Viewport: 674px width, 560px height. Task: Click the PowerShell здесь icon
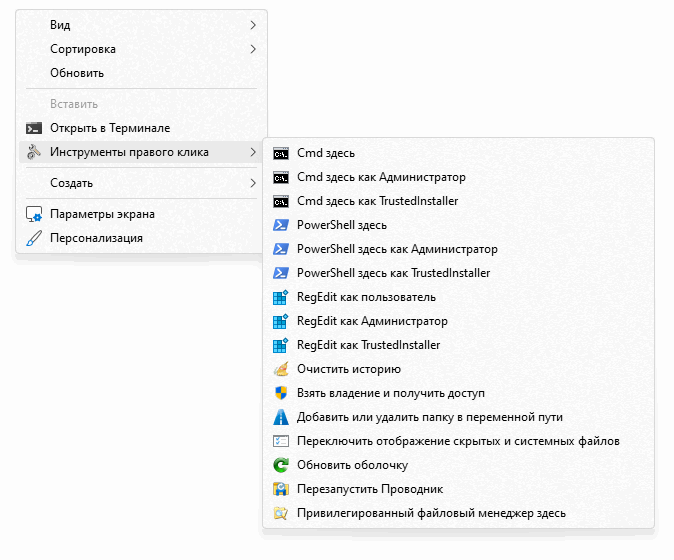click(x=281, y=225)
